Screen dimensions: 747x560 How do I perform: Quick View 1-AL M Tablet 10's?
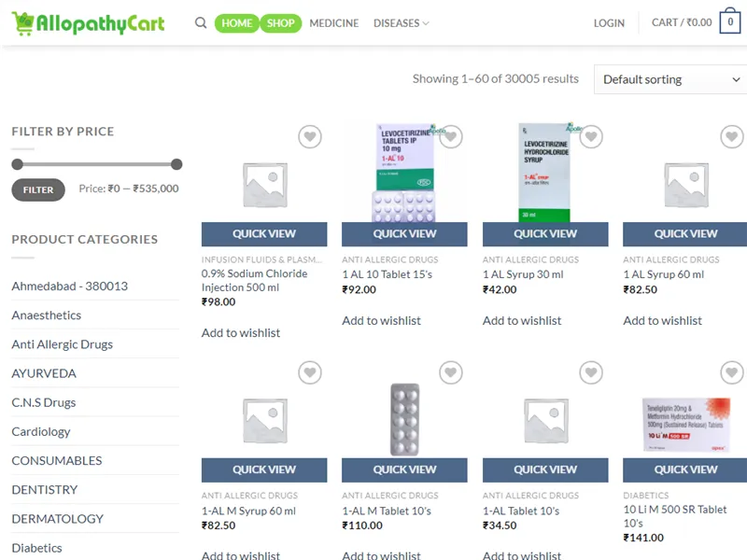[x=404, y=469]
